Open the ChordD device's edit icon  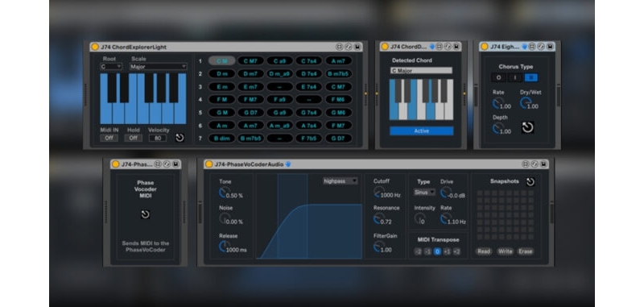click(x=448, y=47)
